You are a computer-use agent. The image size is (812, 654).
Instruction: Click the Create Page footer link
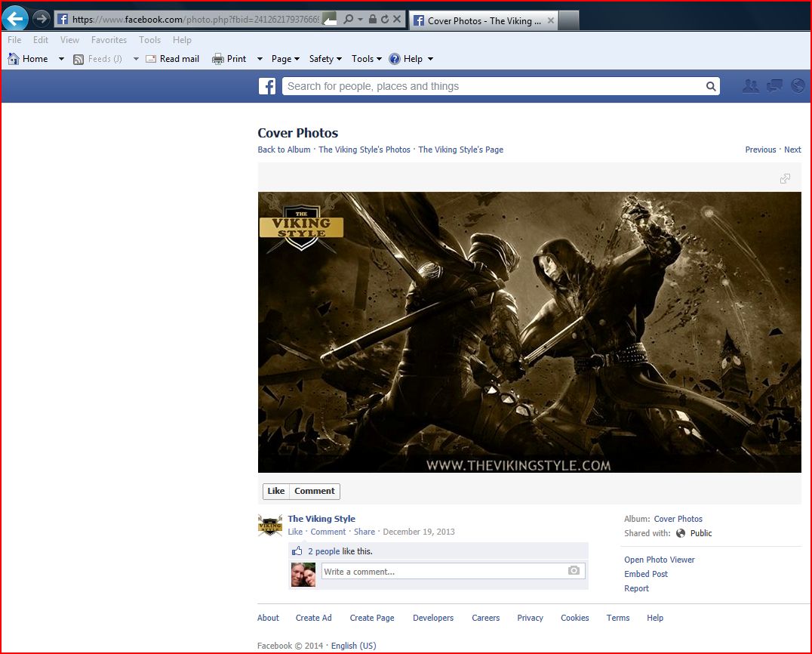point(372,618)
